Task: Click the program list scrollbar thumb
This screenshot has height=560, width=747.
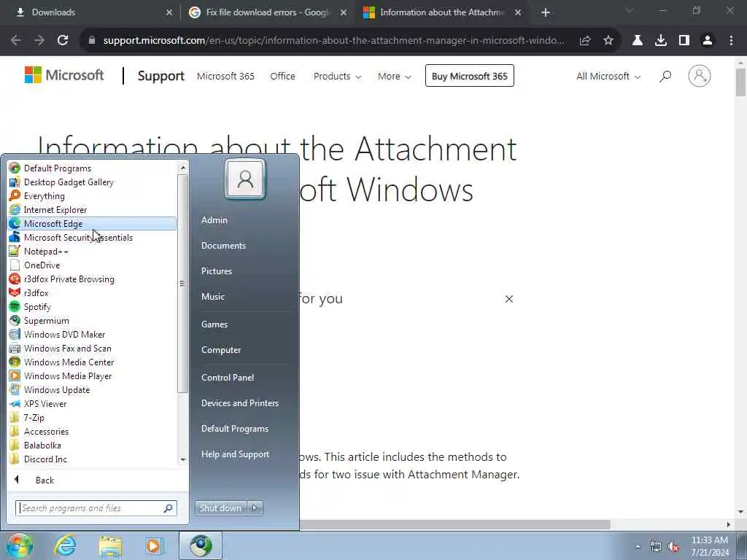Action: [182, 284]
